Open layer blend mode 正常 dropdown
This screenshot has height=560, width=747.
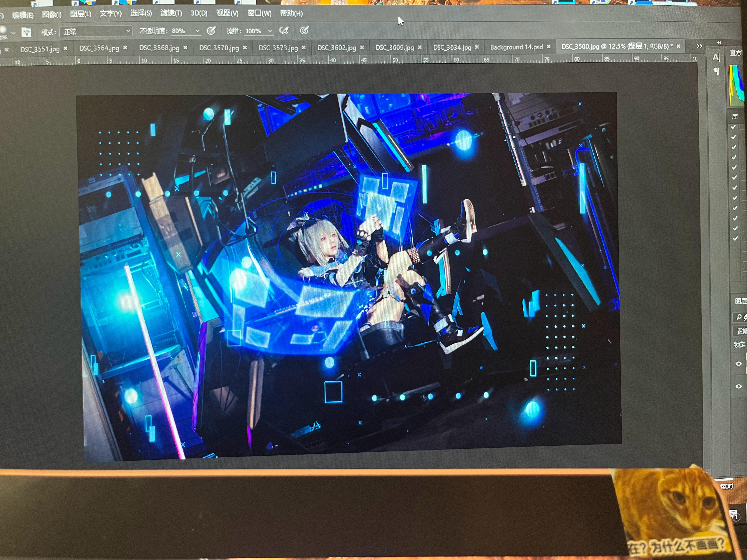(740, 331)
